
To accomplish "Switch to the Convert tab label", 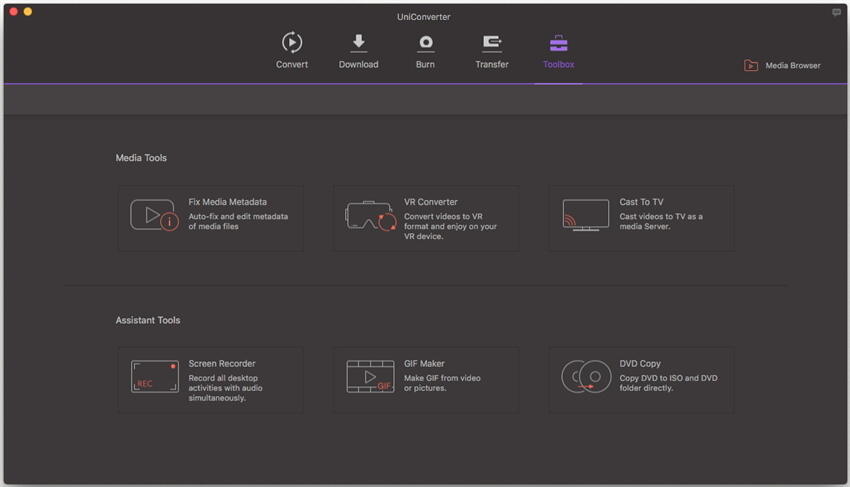I will point(292,65).
